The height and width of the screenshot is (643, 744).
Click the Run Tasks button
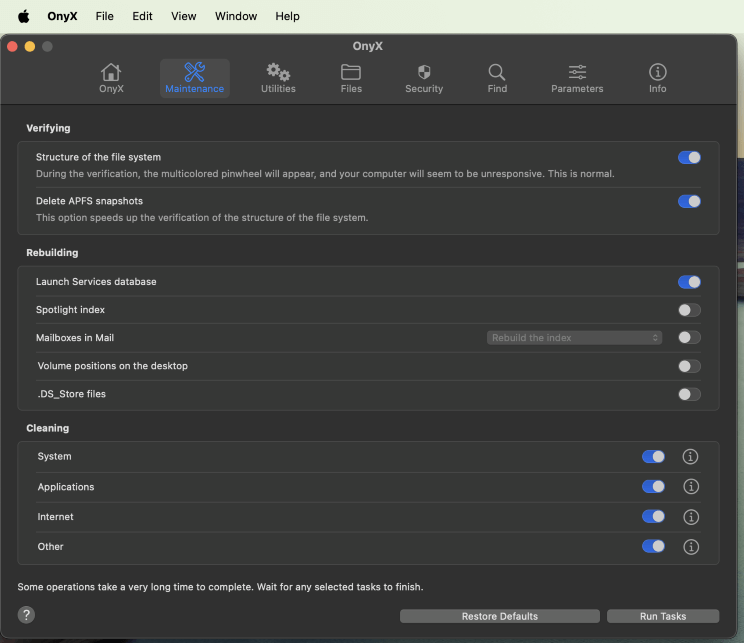tap(663, 616)
